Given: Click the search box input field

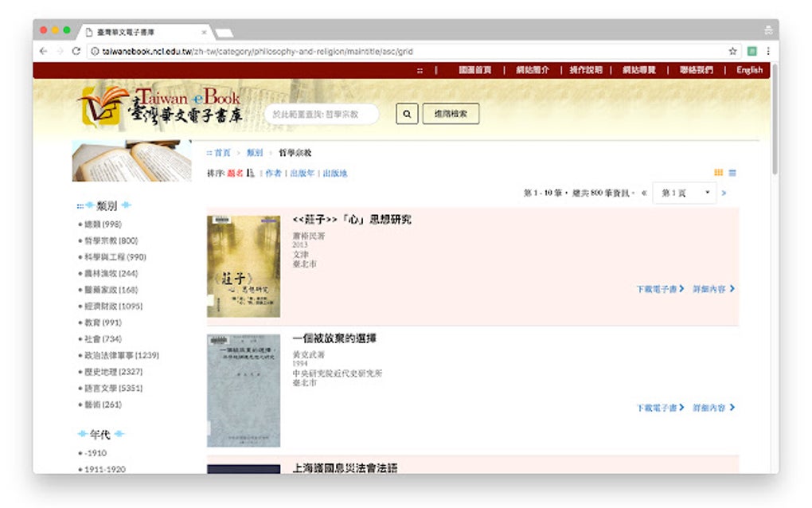Looking at the screenshot, I should 322,114.
